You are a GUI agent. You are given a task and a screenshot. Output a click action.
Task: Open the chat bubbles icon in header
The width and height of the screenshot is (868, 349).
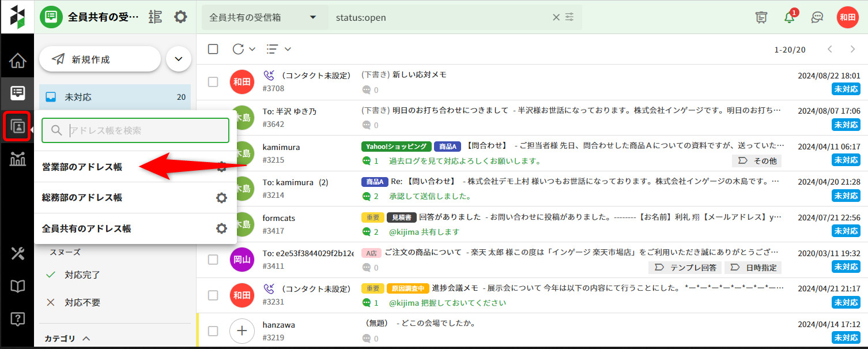pos(817,17)
